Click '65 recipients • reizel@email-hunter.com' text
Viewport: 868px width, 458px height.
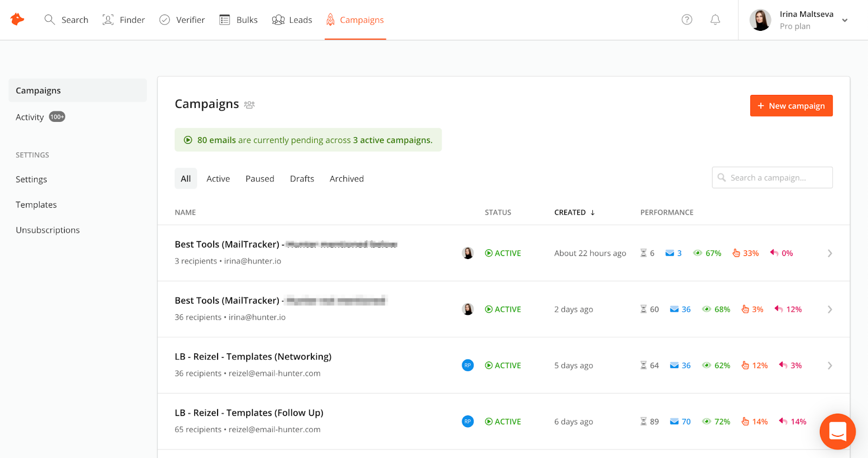[247, 430]
